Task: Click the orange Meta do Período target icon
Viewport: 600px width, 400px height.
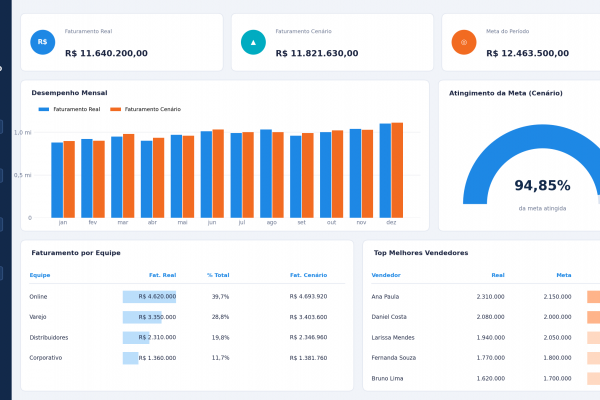Action: pos(464,42)
